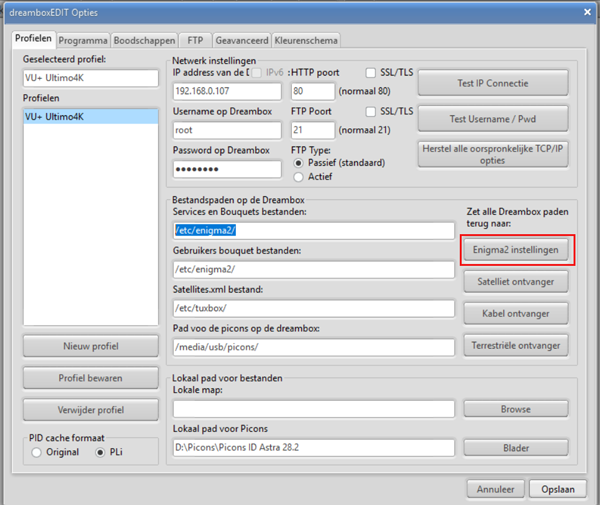Select VU+ Ultimo4K in Profielen list

pyautogui.click(x=90, y=117)
